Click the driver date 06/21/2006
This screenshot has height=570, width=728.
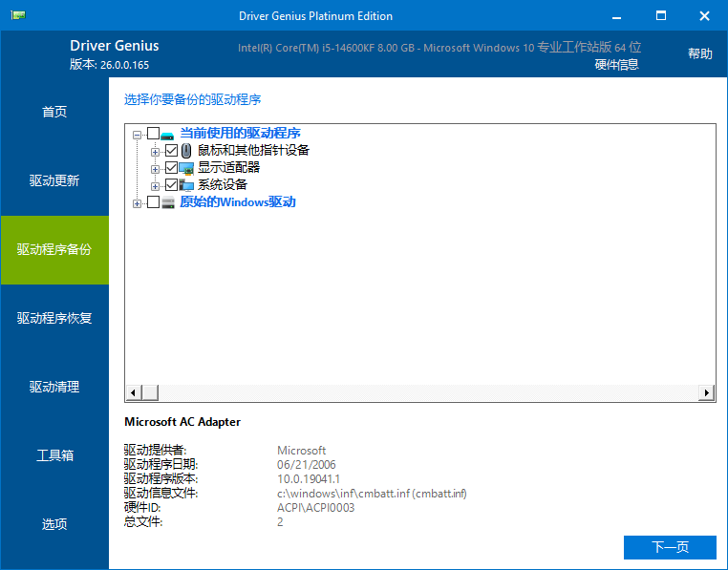[x=307, y=465]
